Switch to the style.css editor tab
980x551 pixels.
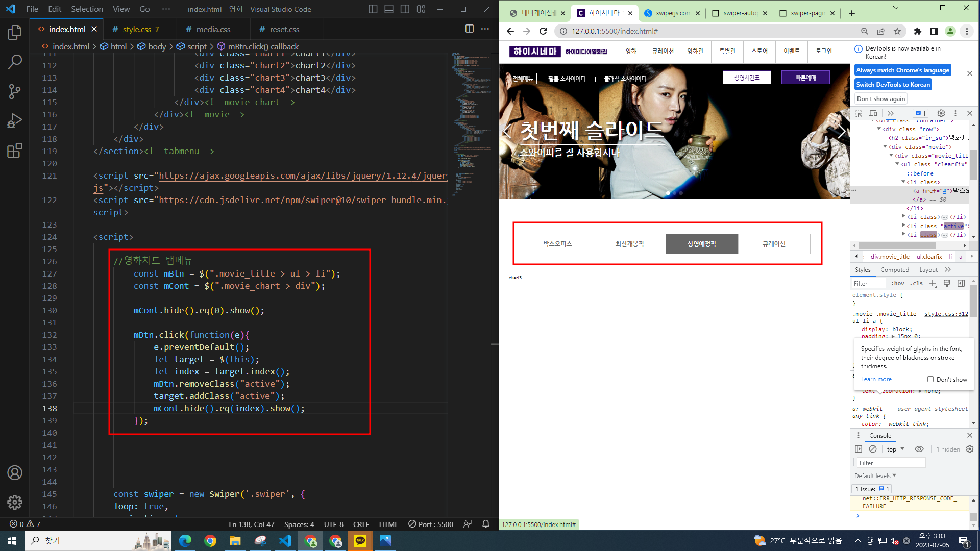click(x=137, y=29)
